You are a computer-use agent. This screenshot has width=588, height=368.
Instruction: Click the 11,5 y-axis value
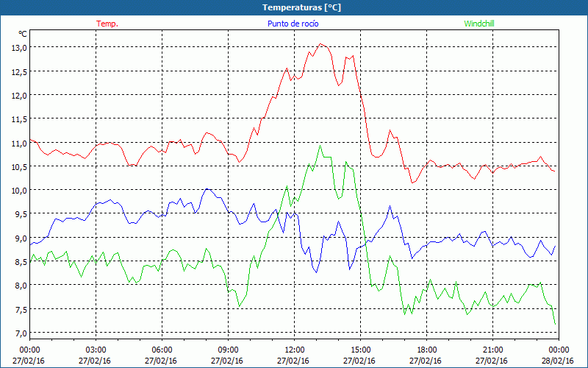tap(19, 119)
